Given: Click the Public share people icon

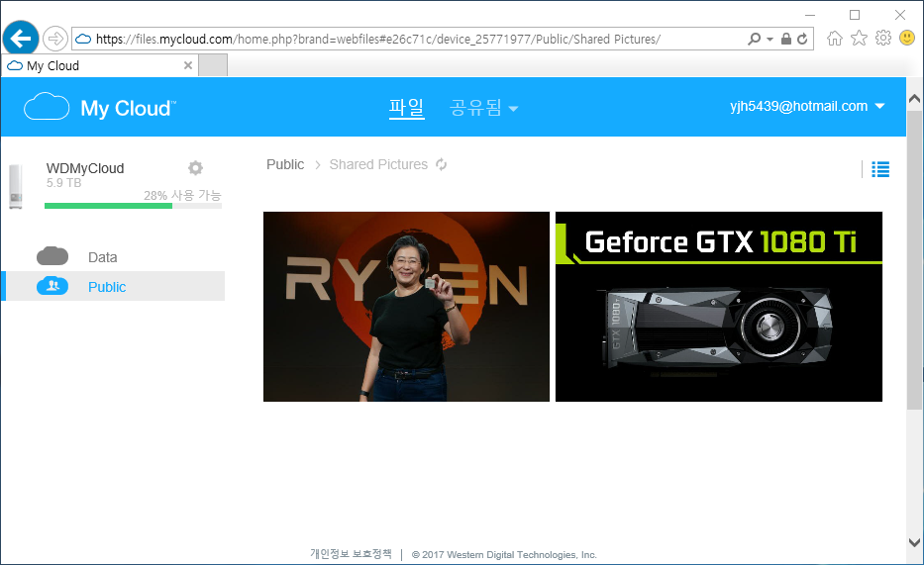Looking at the screenshot, I should click(x=52, y=286).
